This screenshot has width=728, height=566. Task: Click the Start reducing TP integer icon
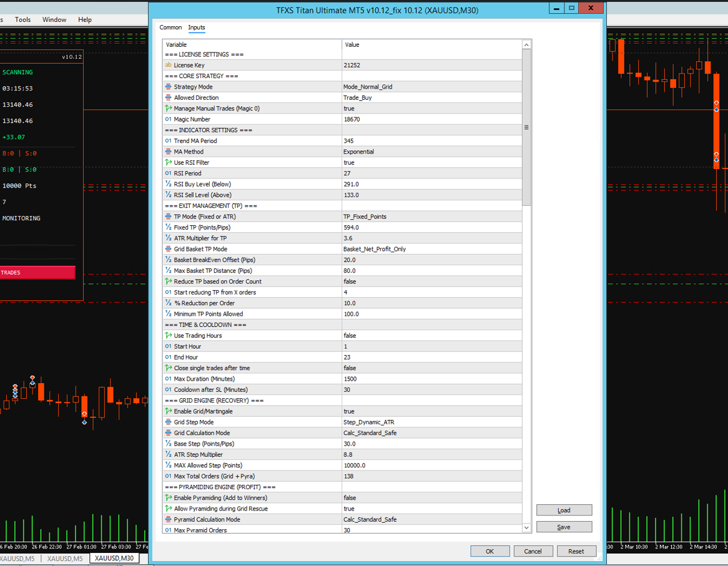tap(168, 292)
